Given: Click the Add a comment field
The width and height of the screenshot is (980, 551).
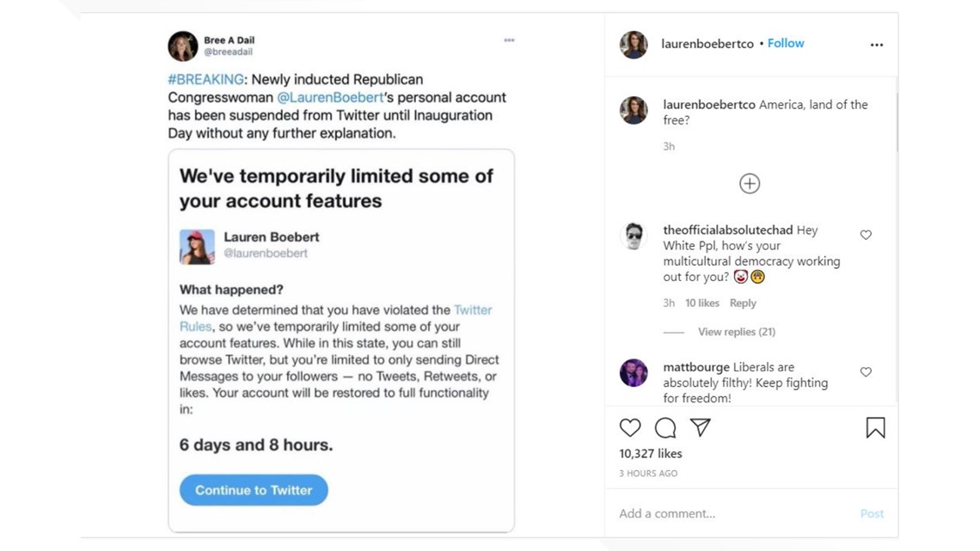Looking at the screenshot, I should pyautogui.click(x=732, y=513).
